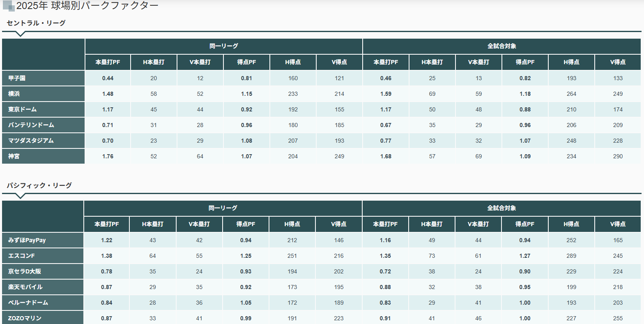The image size is (644, 324).
Task: Click the セントラル・リーグ section heading
Action: (x=36, y=23)
